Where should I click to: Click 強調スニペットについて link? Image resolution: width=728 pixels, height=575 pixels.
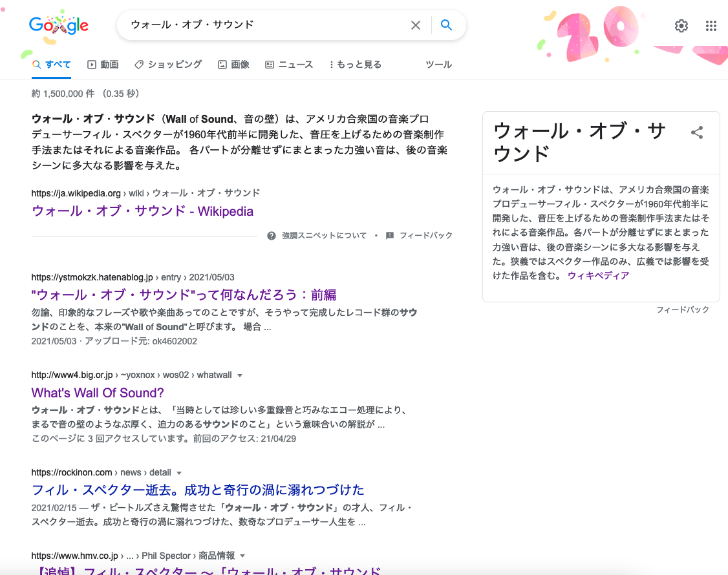[324, 236]
